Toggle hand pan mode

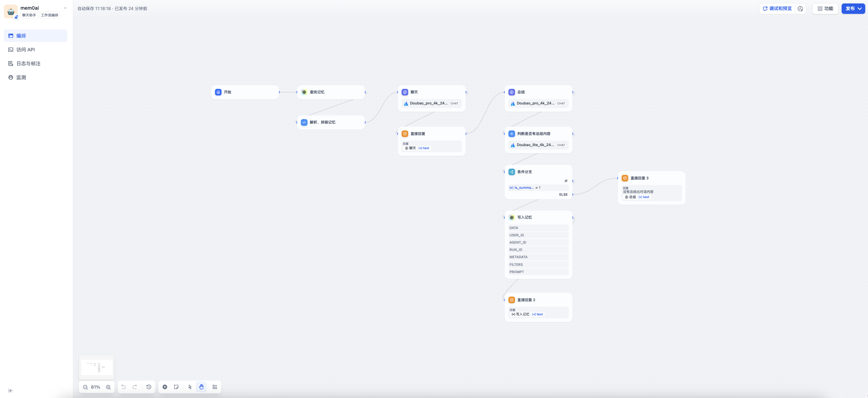(201, 387)
